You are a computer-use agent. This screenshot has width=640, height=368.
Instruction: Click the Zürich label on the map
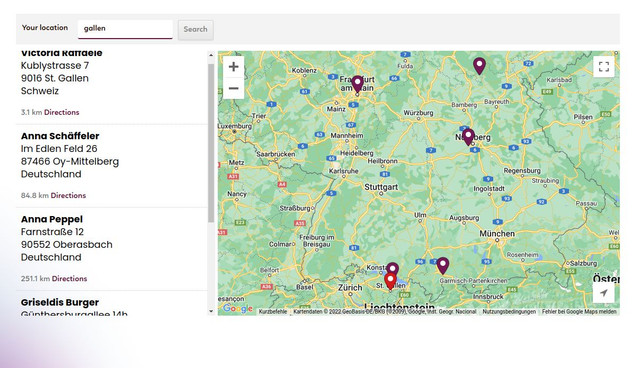[350, 288]
